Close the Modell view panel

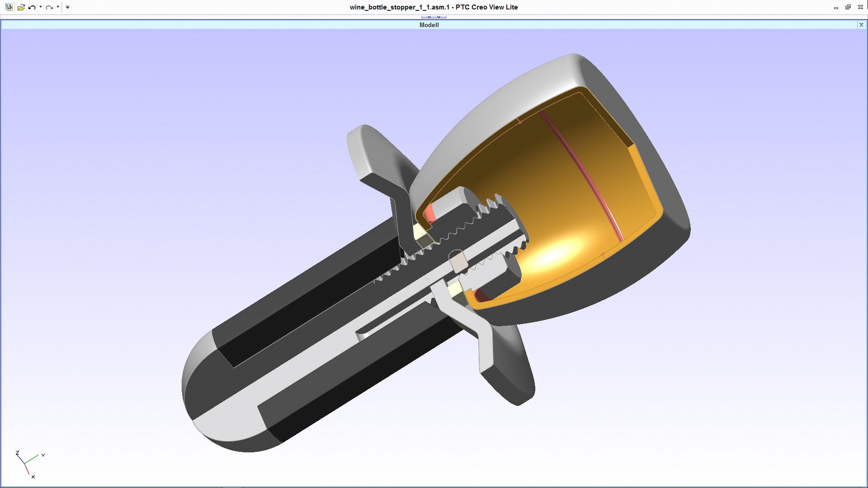861,25
